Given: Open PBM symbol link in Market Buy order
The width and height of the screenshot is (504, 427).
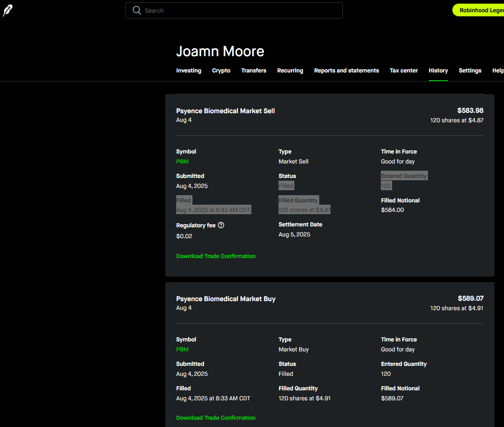Looking at the screenshot, I should point(182,350).
